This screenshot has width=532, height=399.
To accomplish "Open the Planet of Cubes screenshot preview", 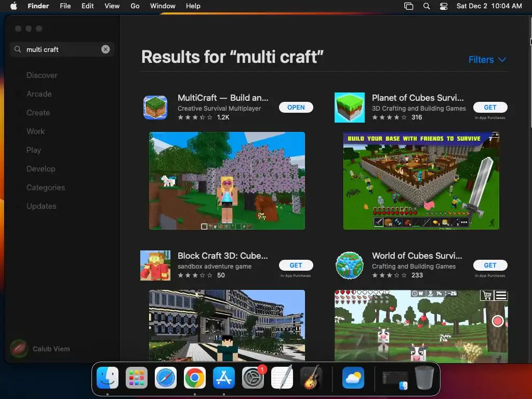I will (421, 181).
